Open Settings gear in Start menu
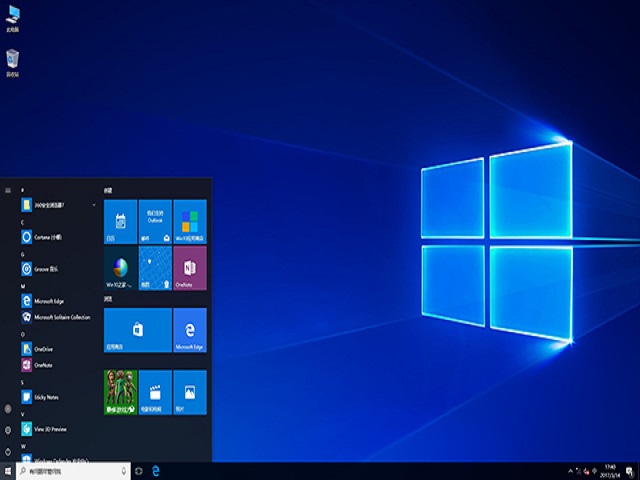 click(x=8, y=430)
